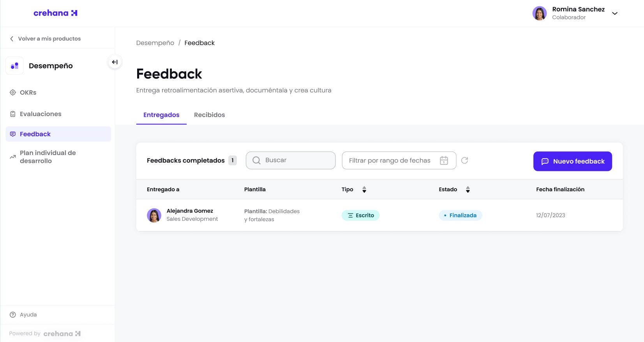Sort the table by Tipo column

tap(364, 190)
